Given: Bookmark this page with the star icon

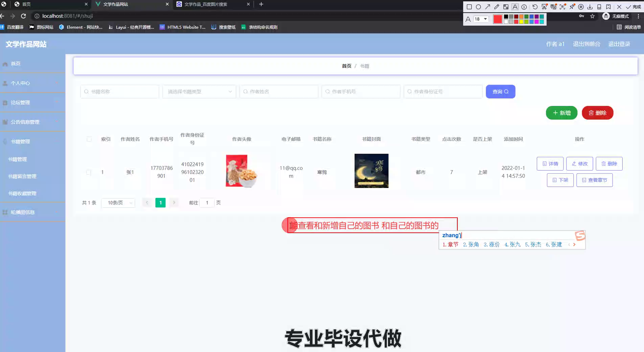Looking at the screenshot, I should [592, 16].
